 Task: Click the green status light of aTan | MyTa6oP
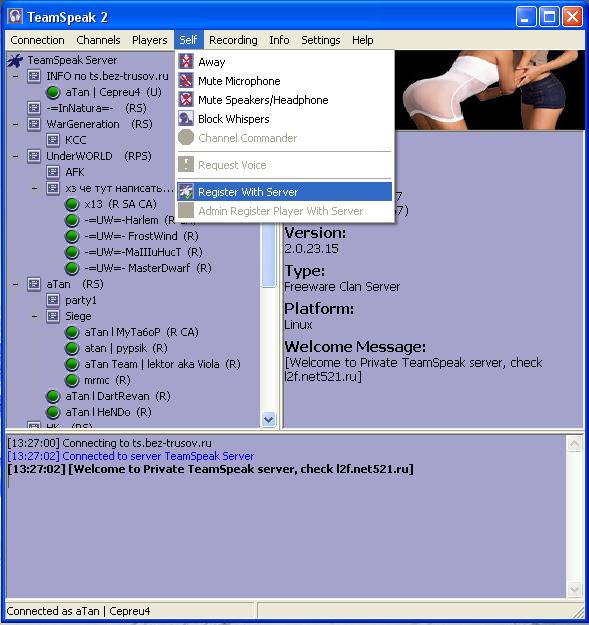pos(72,332)
